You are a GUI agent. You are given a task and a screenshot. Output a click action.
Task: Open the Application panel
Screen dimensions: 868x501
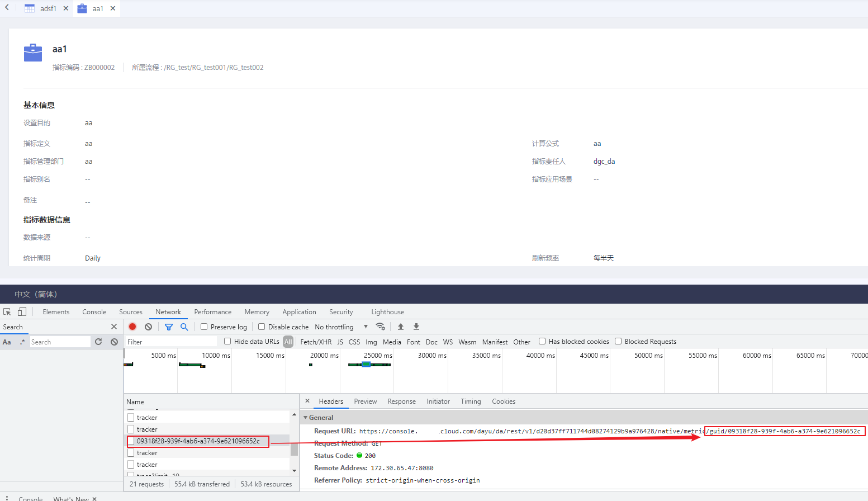(x=299, y=312)
